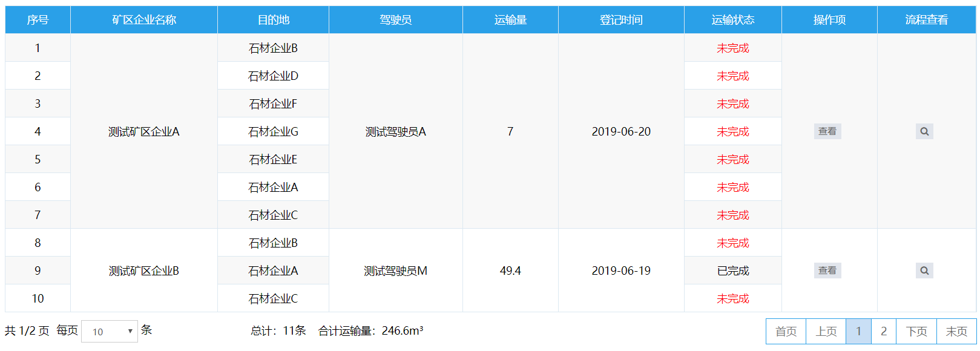
Task: Expand the per-page count selector arrow
Action: click(x=129, y=331)
